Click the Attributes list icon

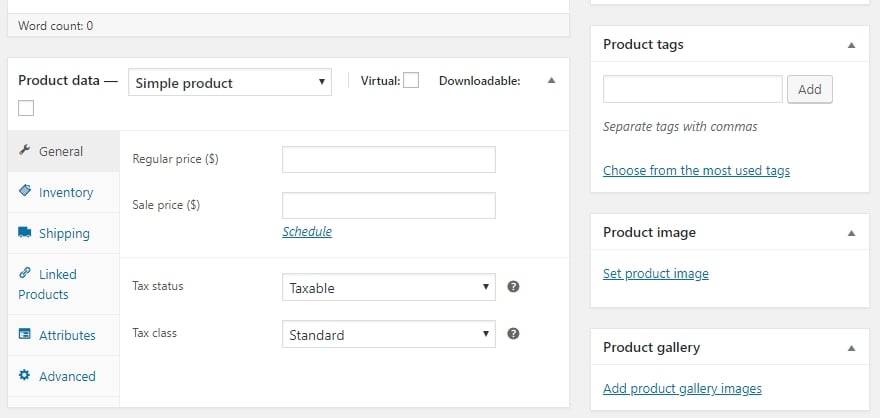25,335
